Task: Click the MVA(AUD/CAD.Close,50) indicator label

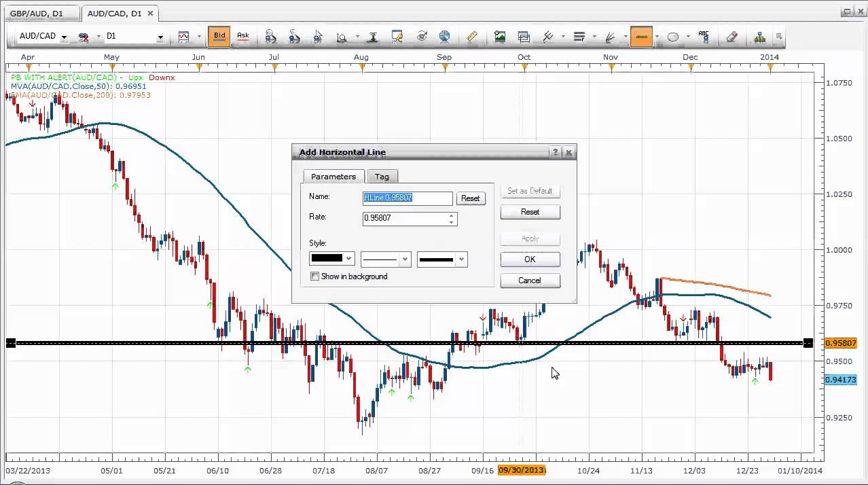Action: (78, 86)
